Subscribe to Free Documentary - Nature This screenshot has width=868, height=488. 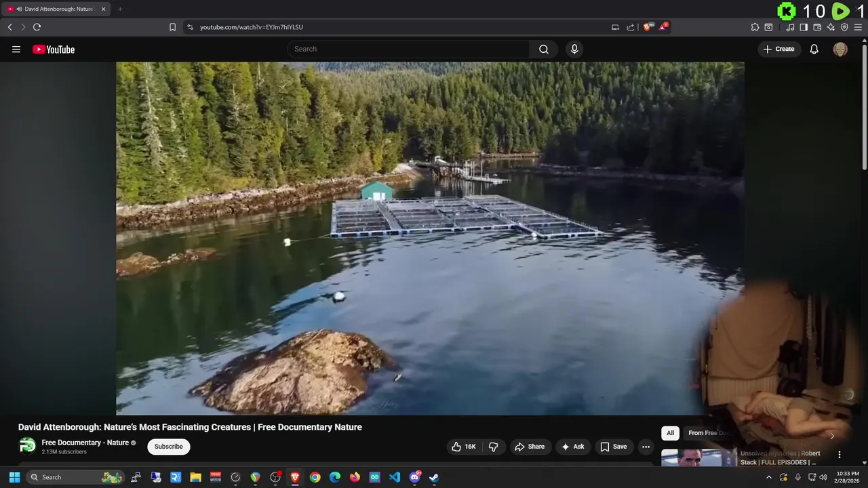coord(168,447)
